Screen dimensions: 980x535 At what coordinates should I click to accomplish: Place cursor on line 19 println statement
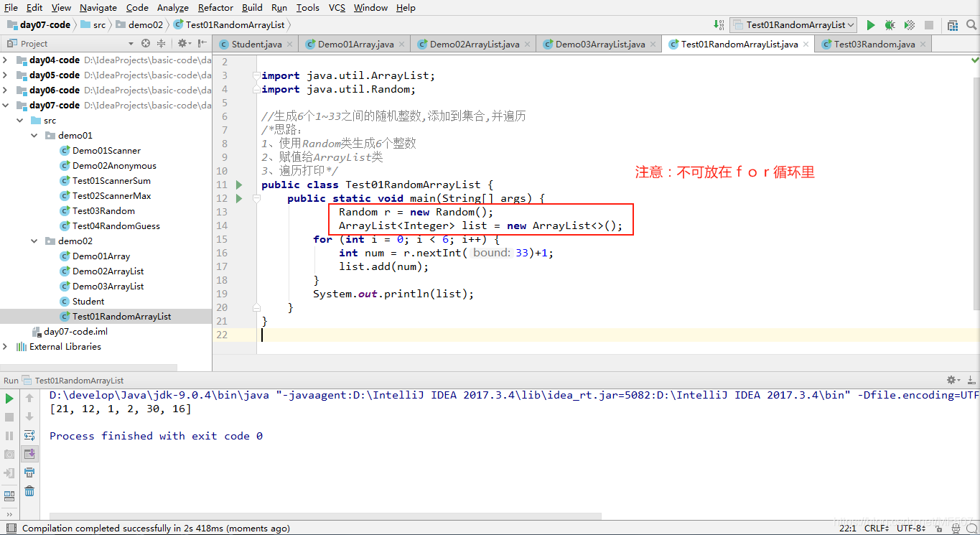pos(393,294)
